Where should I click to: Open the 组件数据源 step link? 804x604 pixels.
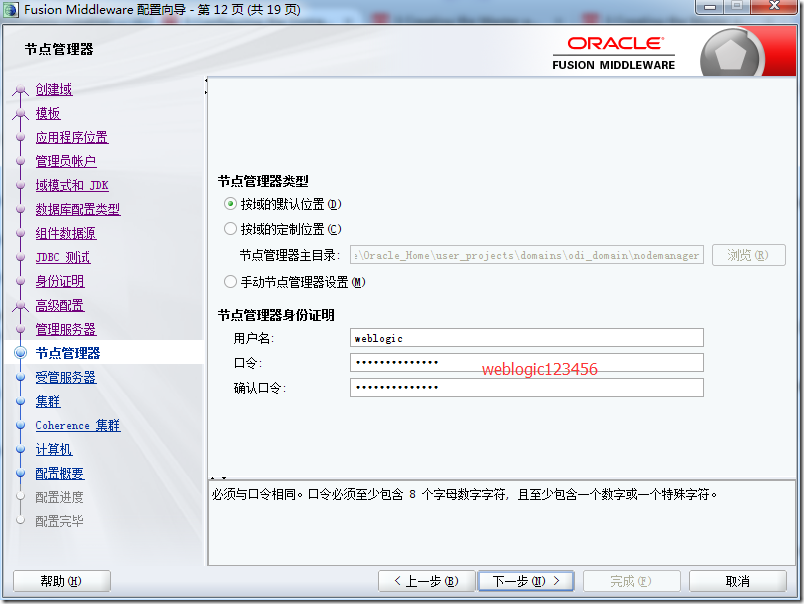point(66,233)
